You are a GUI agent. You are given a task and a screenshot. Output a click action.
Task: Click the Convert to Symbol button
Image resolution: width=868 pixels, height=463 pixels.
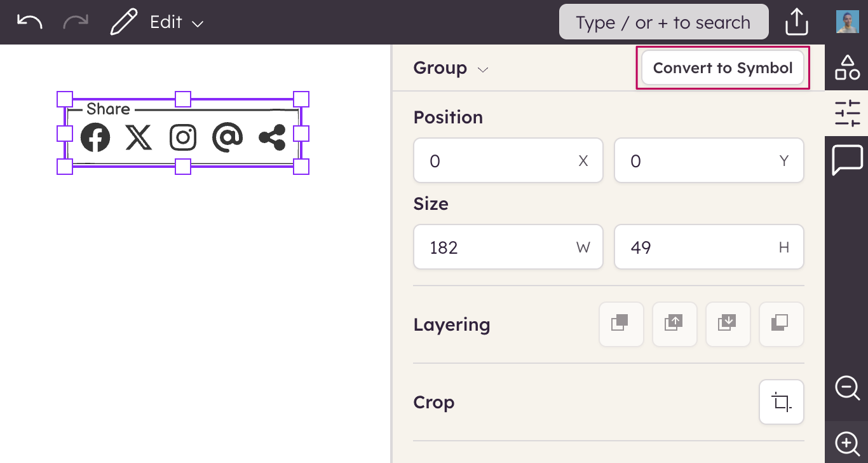[x=722, y=68]
